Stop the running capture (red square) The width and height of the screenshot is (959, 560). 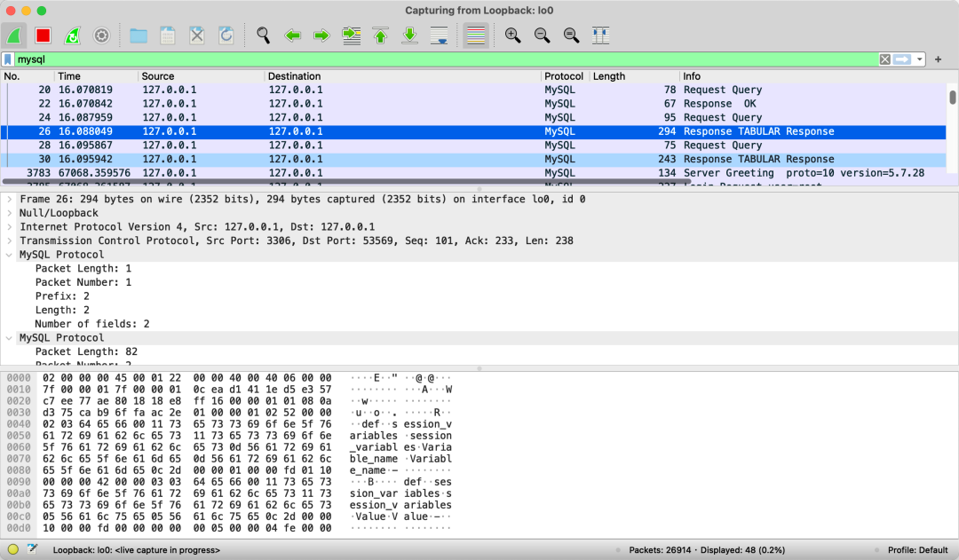tap(43, 35)
